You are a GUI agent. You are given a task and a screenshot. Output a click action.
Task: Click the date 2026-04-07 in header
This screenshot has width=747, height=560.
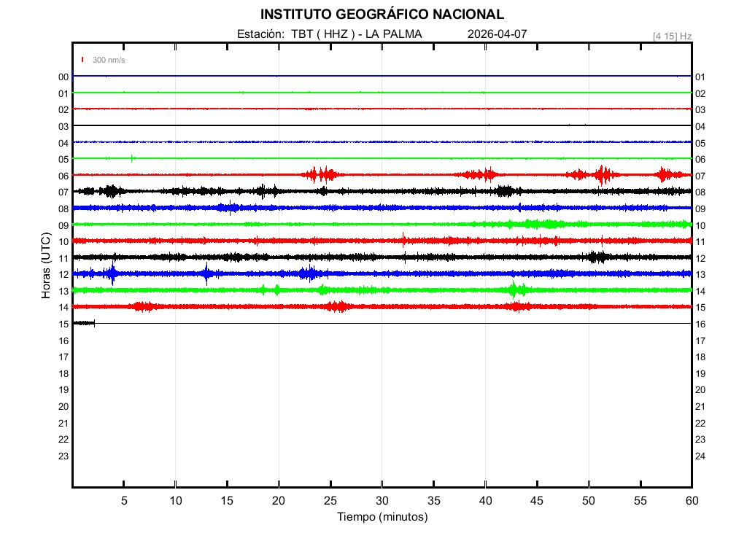click(497, 34)
